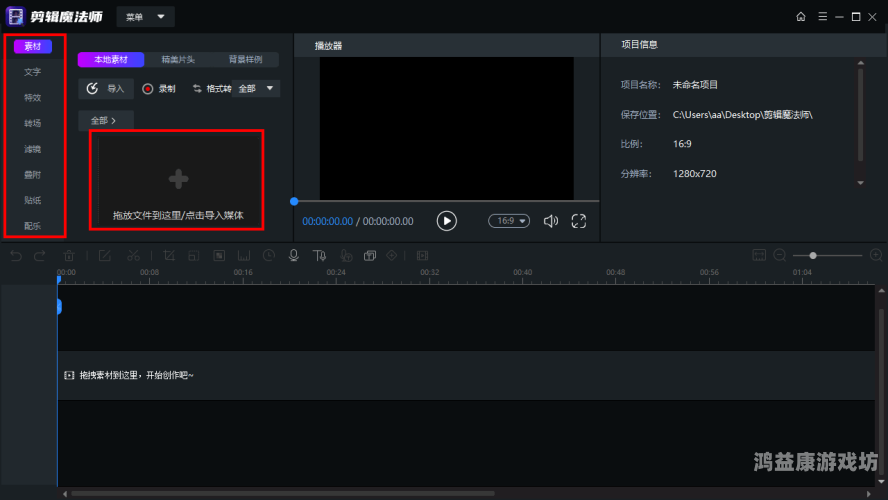Open the 特效 sidebar section

[x=33, y=97]
